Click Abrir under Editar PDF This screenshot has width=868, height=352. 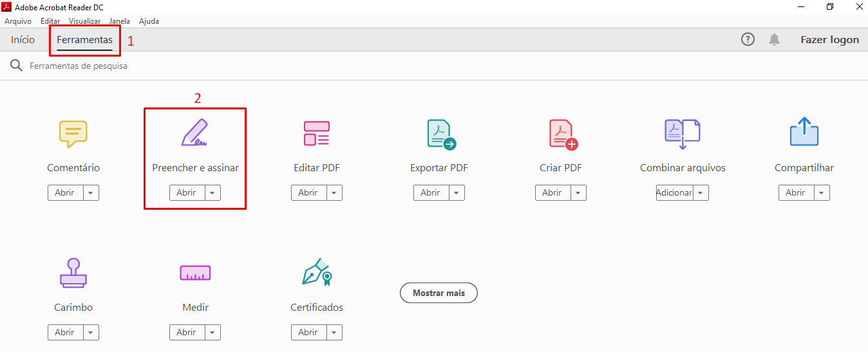[x=309, y=193]
